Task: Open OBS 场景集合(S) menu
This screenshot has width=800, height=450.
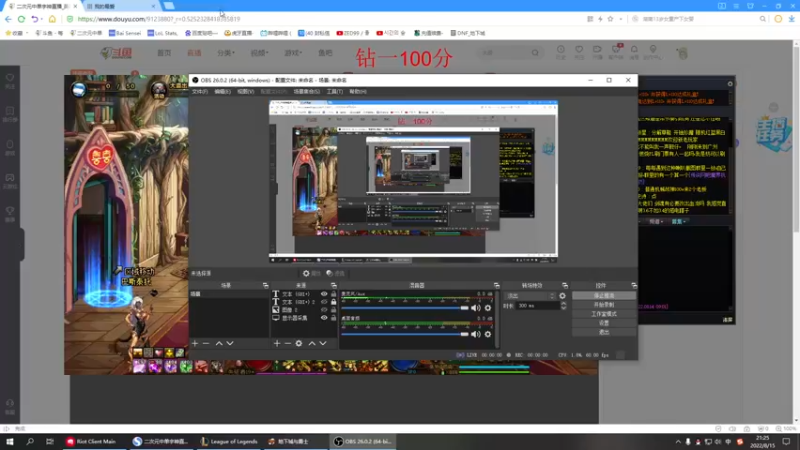Action: point(307,92)
